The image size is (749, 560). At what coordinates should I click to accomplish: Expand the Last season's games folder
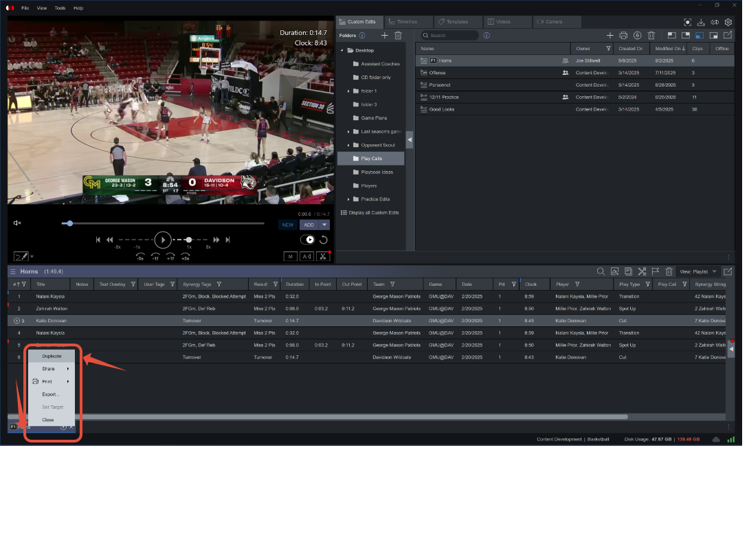(x=348, y=131)
